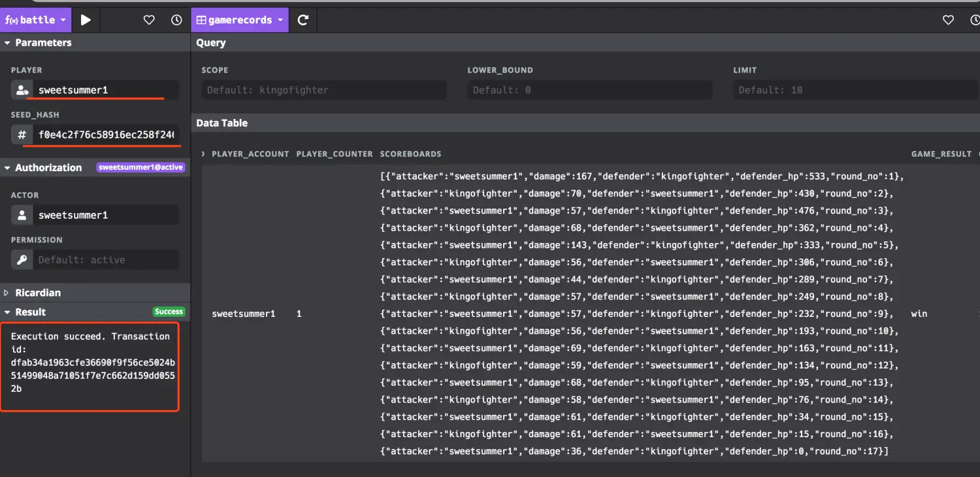The height and width of the screenshot is (477, 980).
Task: Open history clock icon in battle panel
Action: pyautogui.click(x=176, y=20)
